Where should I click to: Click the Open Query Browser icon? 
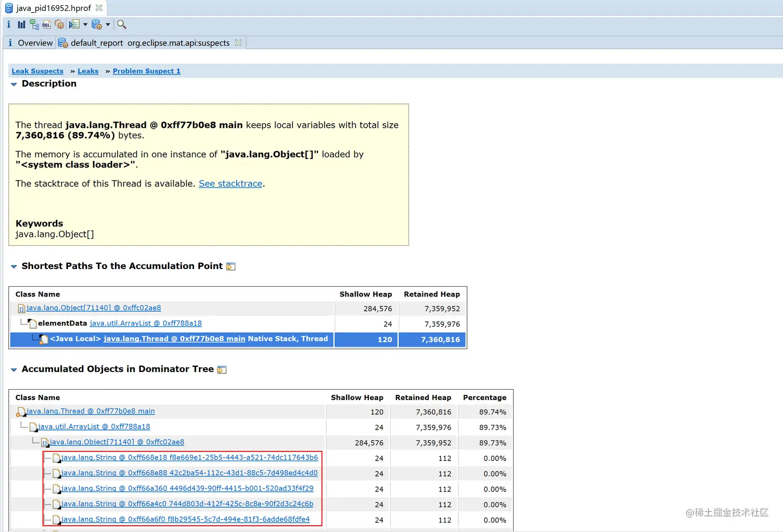pos(97,24)
